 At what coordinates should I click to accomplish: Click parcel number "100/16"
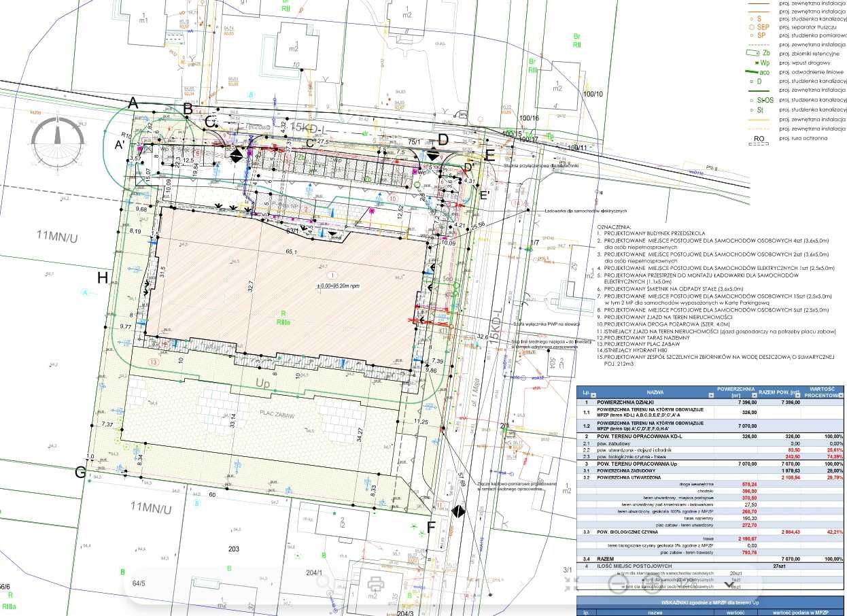coord(528,118)
